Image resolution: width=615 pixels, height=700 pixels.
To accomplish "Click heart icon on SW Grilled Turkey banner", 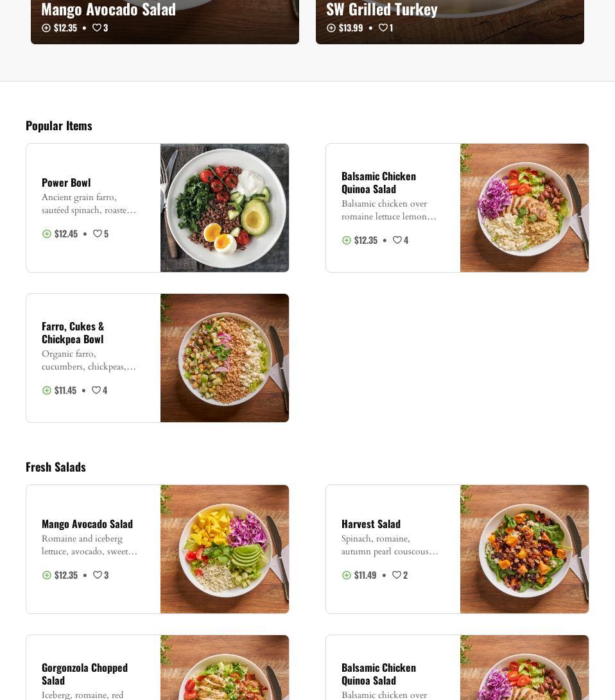I will (383, 28).
